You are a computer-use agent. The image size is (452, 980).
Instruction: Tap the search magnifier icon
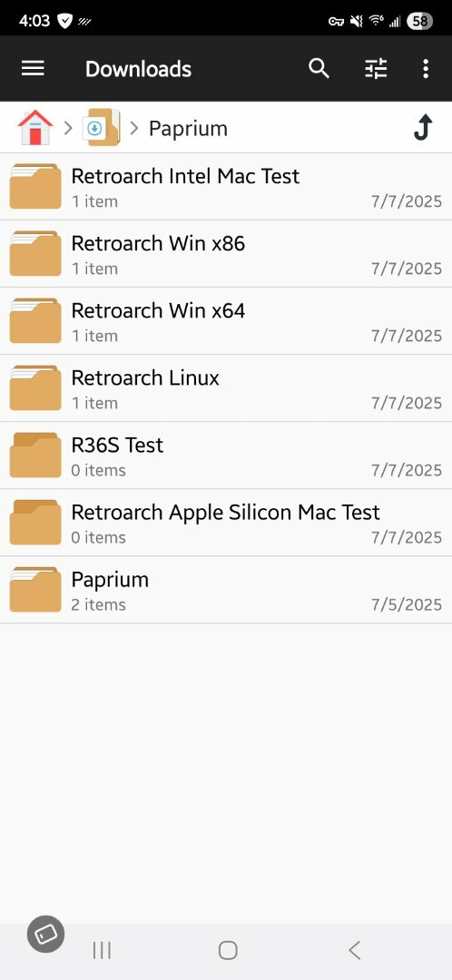click(319, 68)
